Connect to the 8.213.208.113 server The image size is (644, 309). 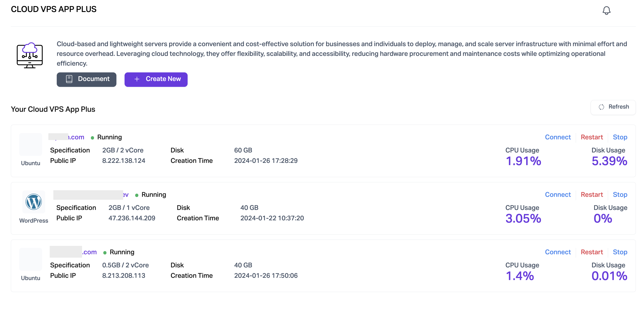click(558, 252)
